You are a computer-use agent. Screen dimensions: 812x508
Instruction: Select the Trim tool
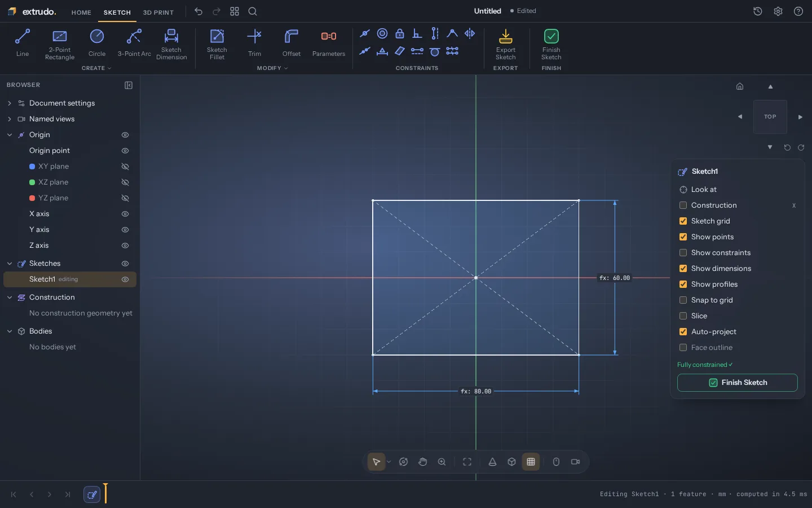pyautogui.click(x=255, y=43)
